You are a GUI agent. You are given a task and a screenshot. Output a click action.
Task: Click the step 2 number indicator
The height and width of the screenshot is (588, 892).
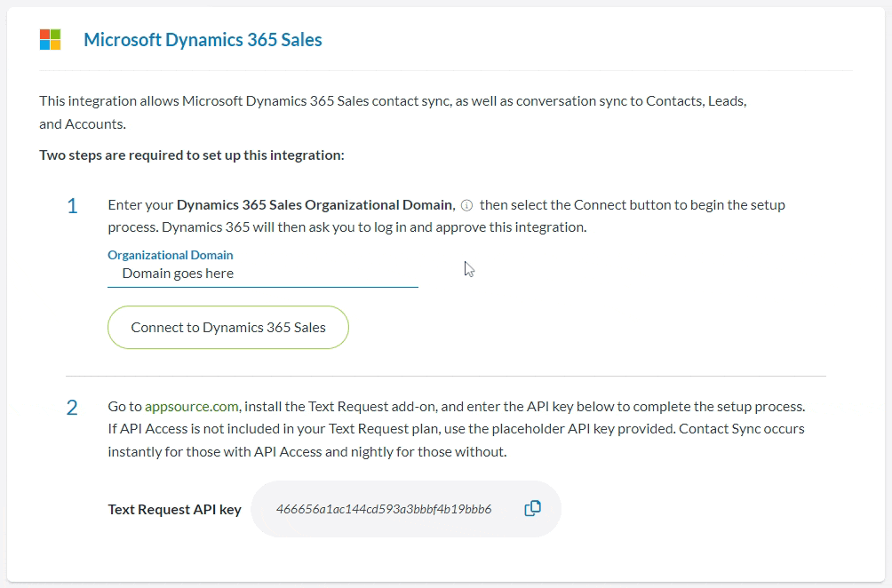click(72, 407)
